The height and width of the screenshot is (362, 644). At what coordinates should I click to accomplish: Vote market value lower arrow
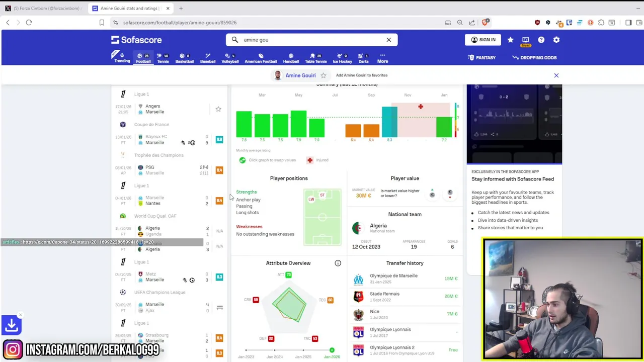point(450,194)
